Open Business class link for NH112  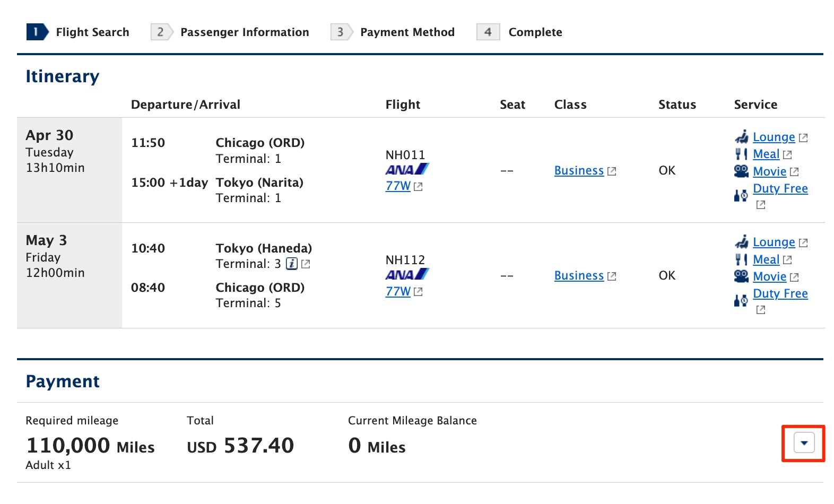coord(579,276)
